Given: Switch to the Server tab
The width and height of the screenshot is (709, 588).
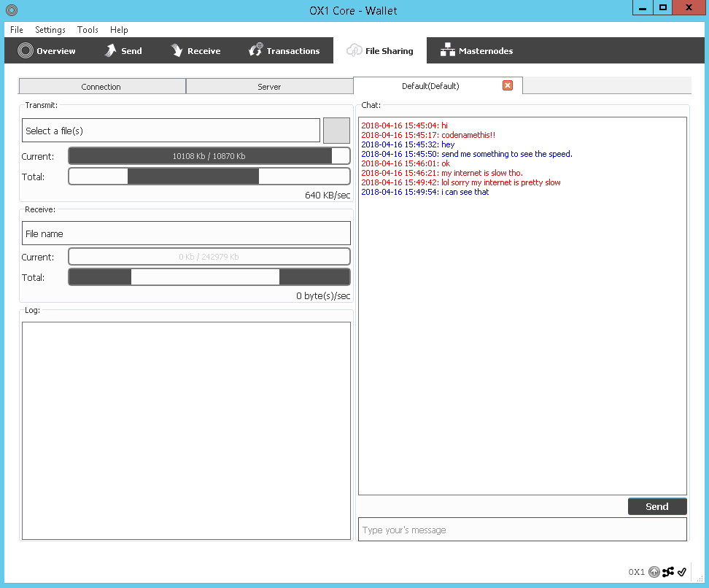Looking at the screenshot, I should point(269,86).
